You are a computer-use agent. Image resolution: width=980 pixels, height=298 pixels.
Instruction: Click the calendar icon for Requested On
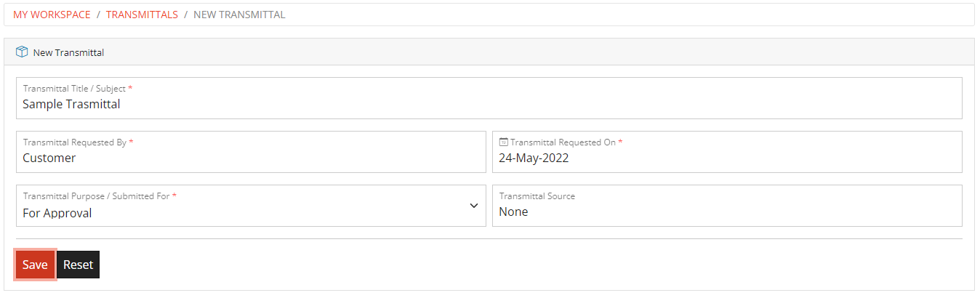coord(504,142)
